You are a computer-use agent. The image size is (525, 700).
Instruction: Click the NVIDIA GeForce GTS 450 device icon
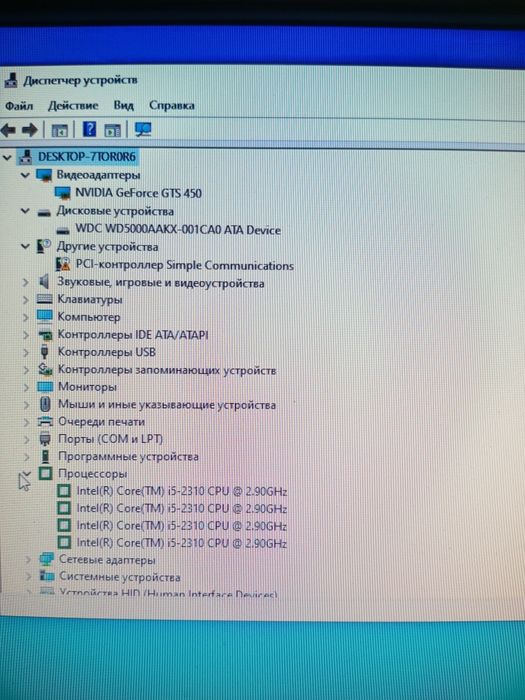62,193
